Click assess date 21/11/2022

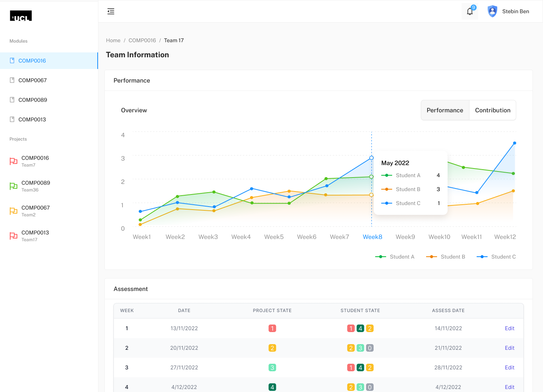[x=448, y=348]
